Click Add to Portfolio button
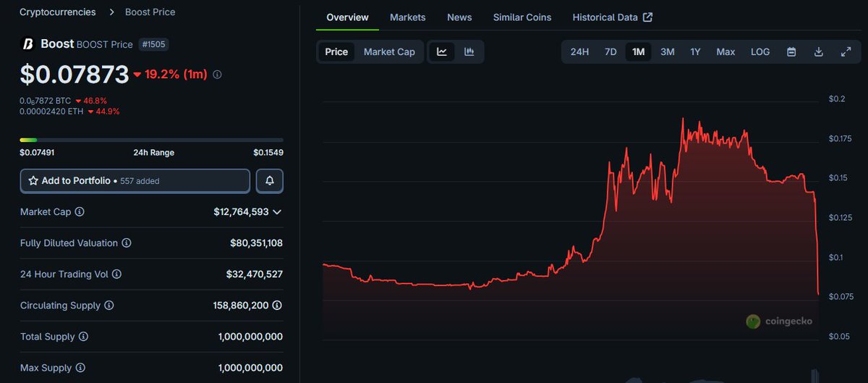868x383 pixels. click(x=135, y=181)
